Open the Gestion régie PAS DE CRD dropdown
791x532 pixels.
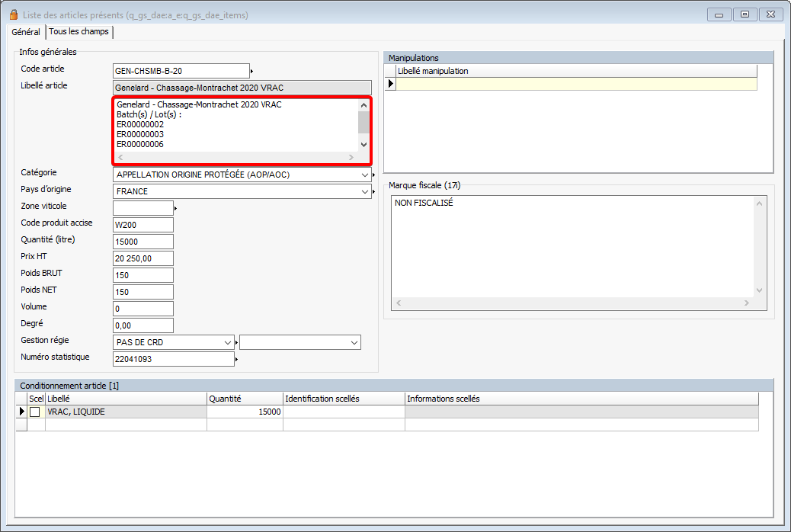click(x=228, y=343)
